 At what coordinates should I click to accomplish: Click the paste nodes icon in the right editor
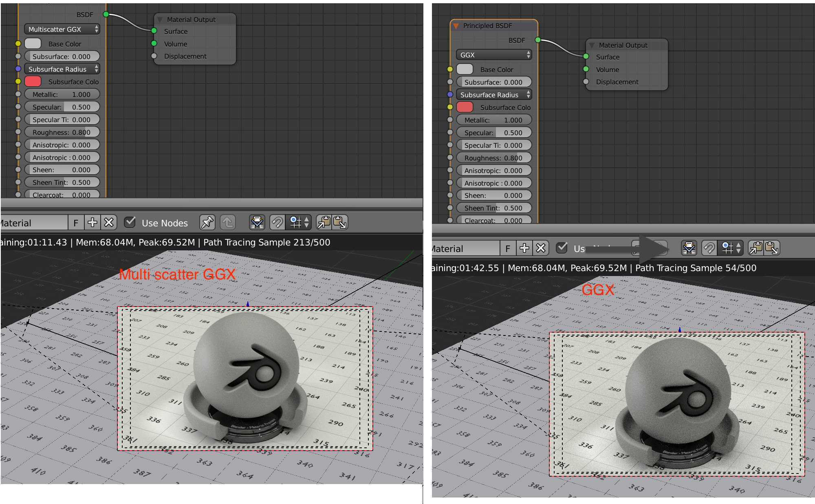773,248
